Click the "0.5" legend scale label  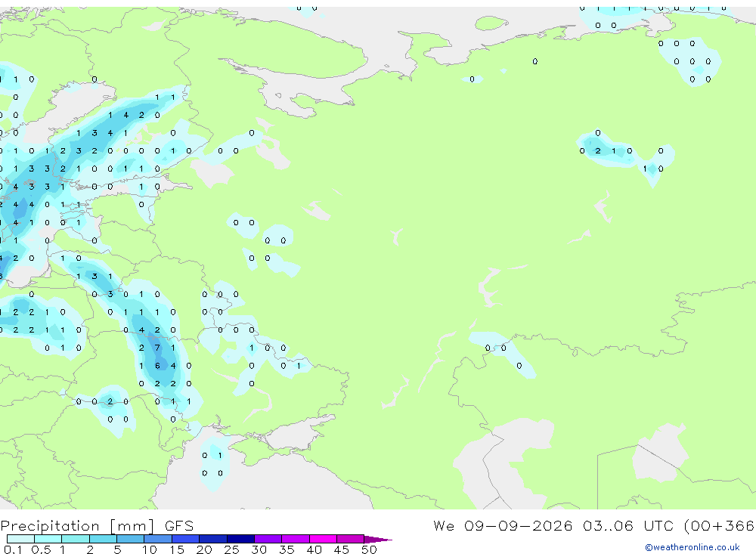coord(41,549)
